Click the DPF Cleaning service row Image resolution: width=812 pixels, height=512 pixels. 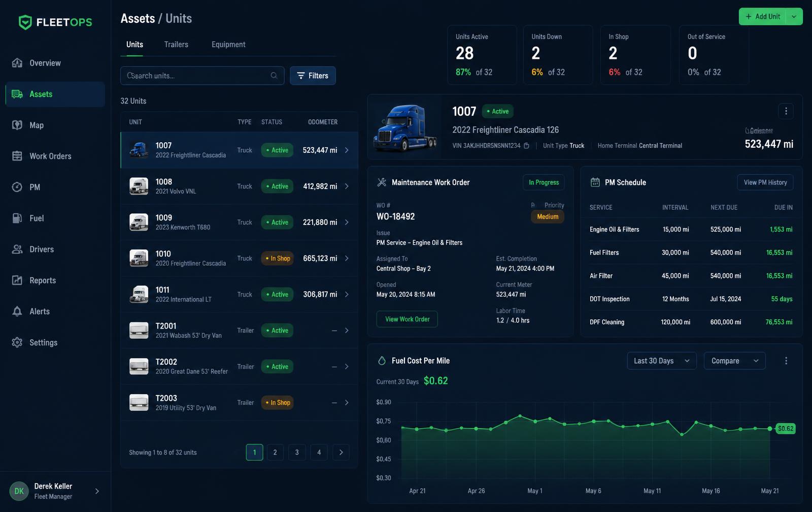(x=691, y=322)
